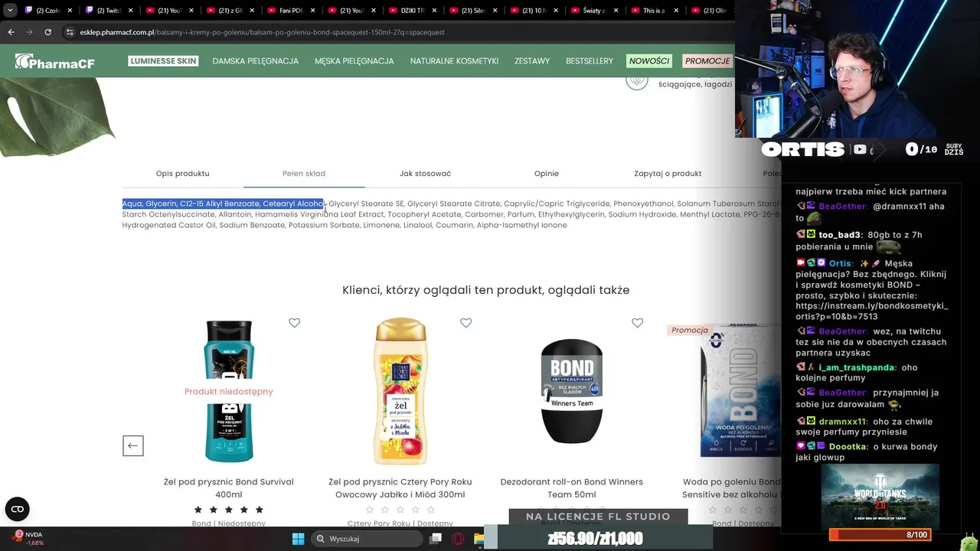The image size is (980, 551).
Task: Open Bond Survival shower gel product image
Action: (x=229, y=391)
